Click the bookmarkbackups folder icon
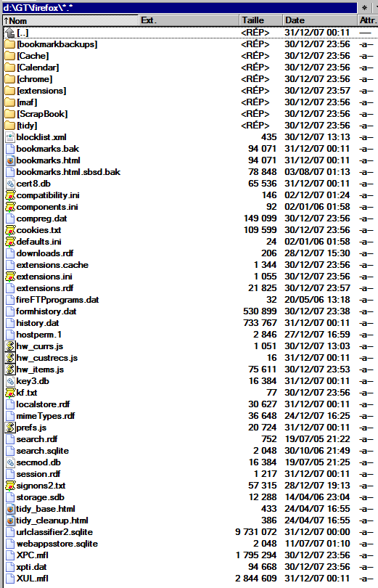Viewport: 378px width, 588px height. pos(9,44)
